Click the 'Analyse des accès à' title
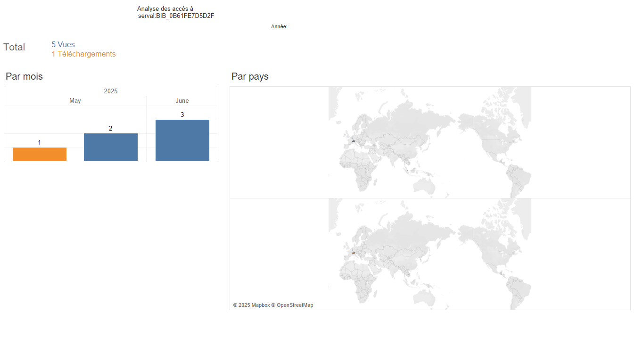This screenshot has width=644, height=362. (x=165, y=9)
